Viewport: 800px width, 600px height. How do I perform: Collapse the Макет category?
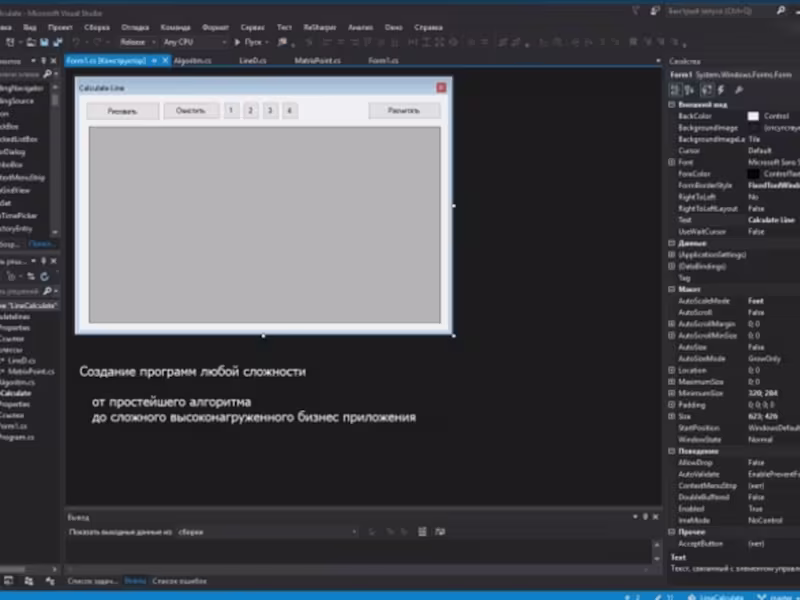[x=672, y=289]
